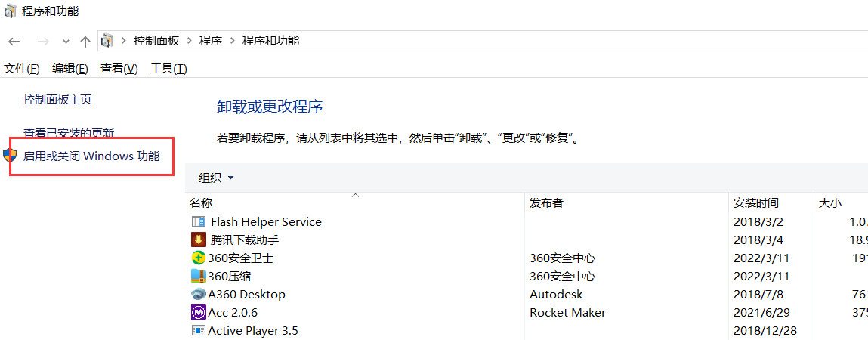Viewport: 868px width, 340px height.
Task: Open the 文件(F) menu
Action: click(x=22, y=69)
